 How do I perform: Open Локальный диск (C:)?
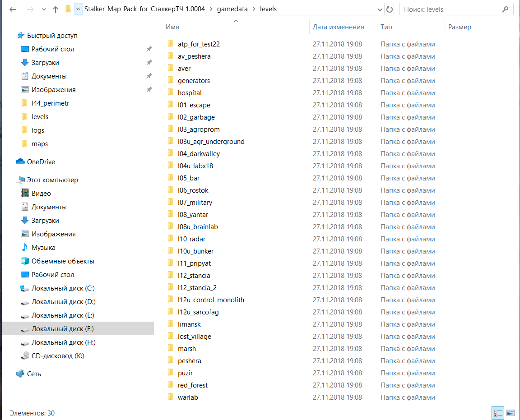(63, 288)
